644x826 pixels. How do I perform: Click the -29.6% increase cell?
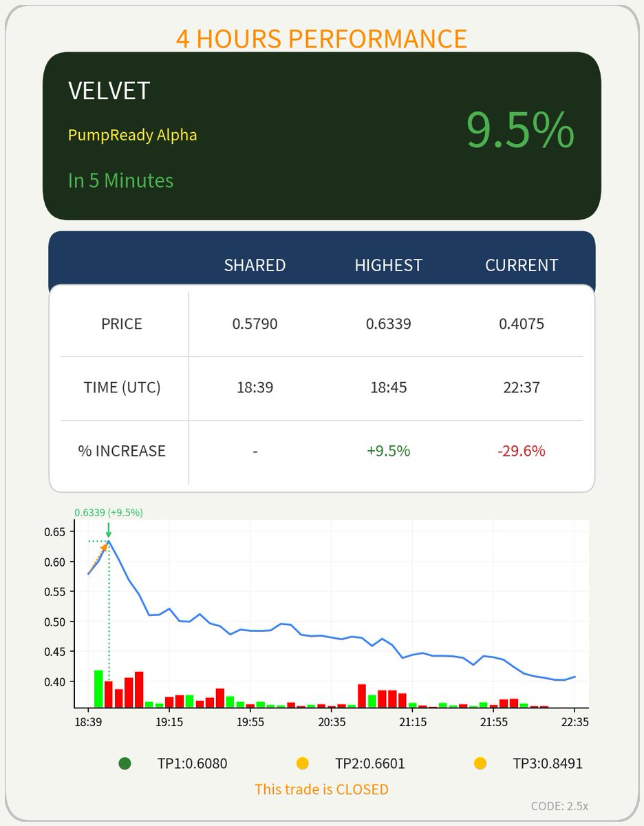click(522, 452)
